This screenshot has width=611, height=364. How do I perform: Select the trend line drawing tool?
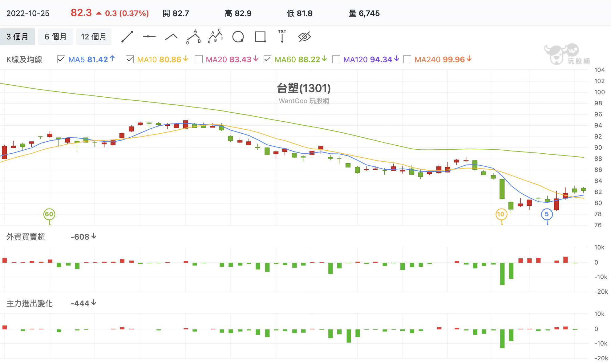127,36
